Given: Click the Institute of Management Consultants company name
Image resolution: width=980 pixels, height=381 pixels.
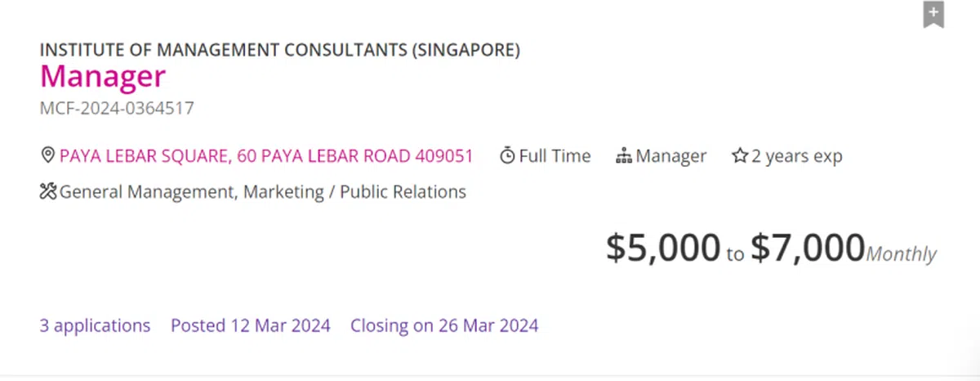Looking at the screenshot, I should click(x=280, y=50).
